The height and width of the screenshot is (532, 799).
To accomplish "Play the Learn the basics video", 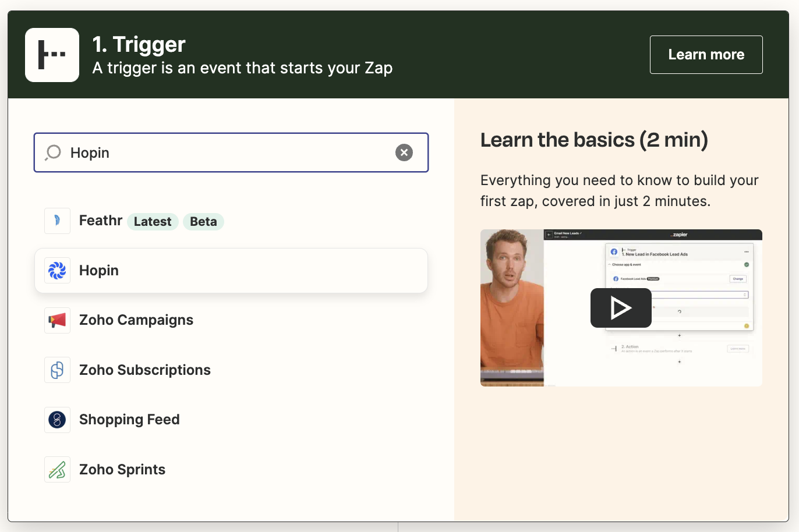I will click(x=621, y=308).
